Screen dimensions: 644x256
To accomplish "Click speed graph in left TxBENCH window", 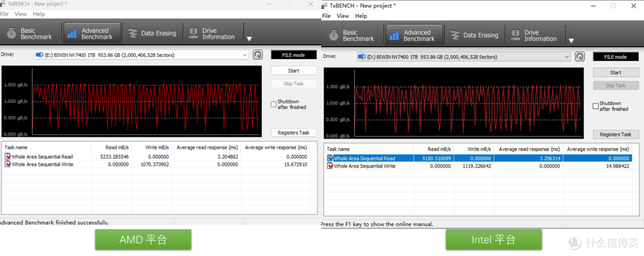I will (x=132, y=101).
